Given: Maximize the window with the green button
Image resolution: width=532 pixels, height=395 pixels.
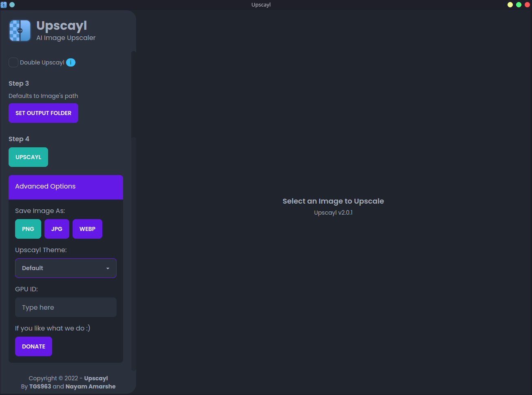Looking at the screenshot, I should 519,5.
